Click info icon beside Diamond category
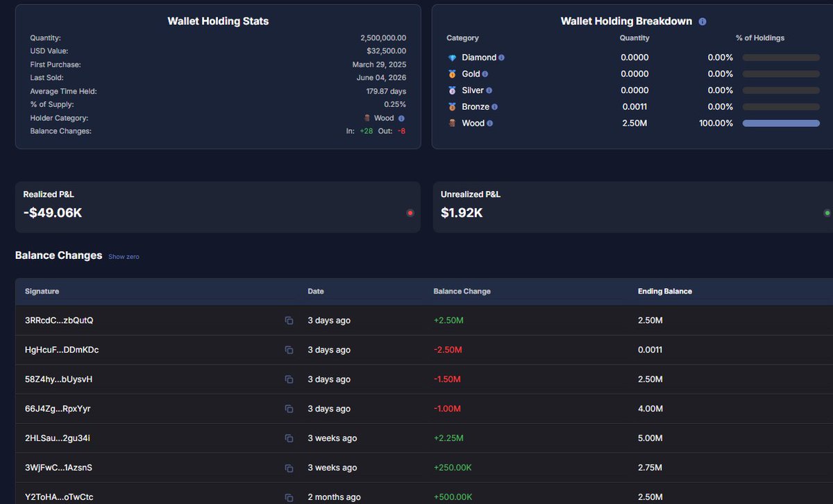This screenshot has width=833, height=504. pos(502,58)
